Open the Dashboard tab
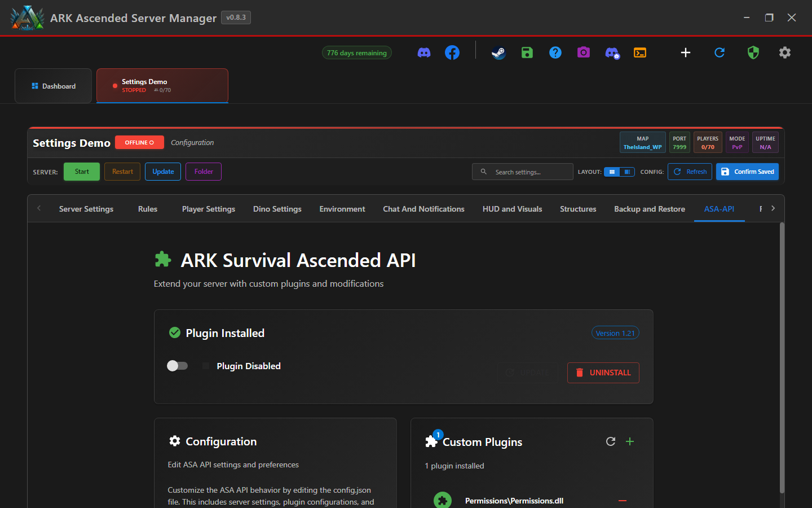This screenshot has width=812, height=508. 54,86
